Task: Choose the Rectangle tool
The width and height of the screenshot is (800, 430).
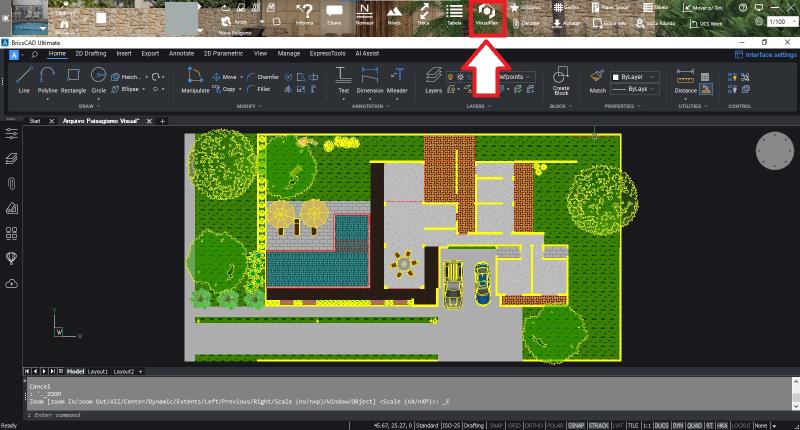Action: pos(73,80)
